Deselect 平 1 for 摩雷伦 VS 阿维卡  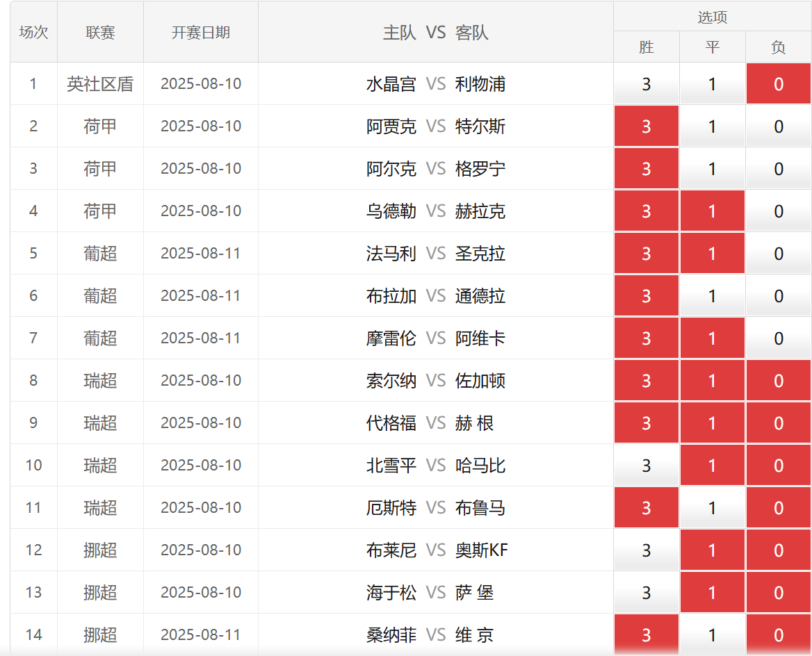tap(712, 338)
